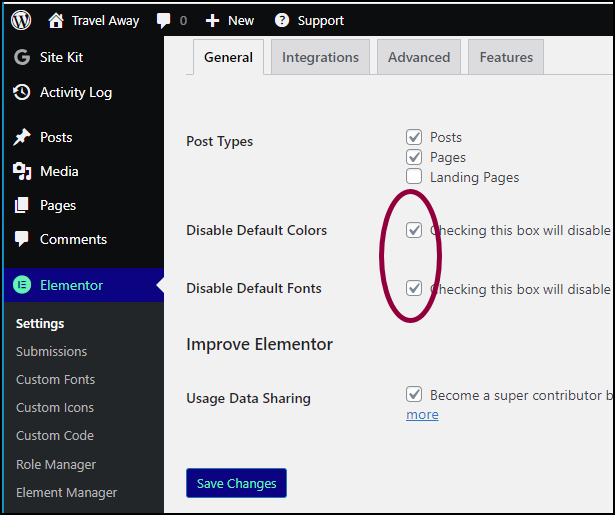Click the WordPress logo icon
This screenshot has height=515, width=615.
[x=21, y=20]
